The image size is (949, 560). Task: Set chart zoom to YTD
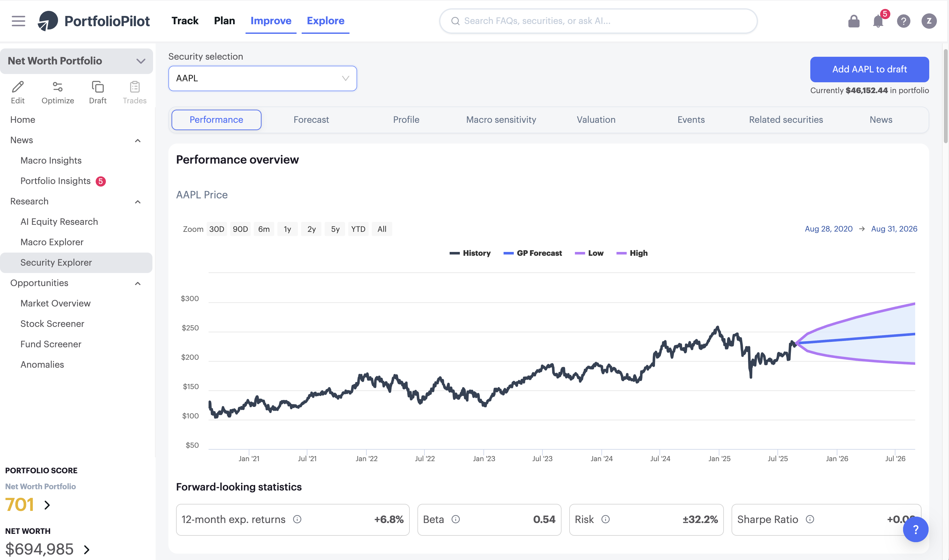358,229
